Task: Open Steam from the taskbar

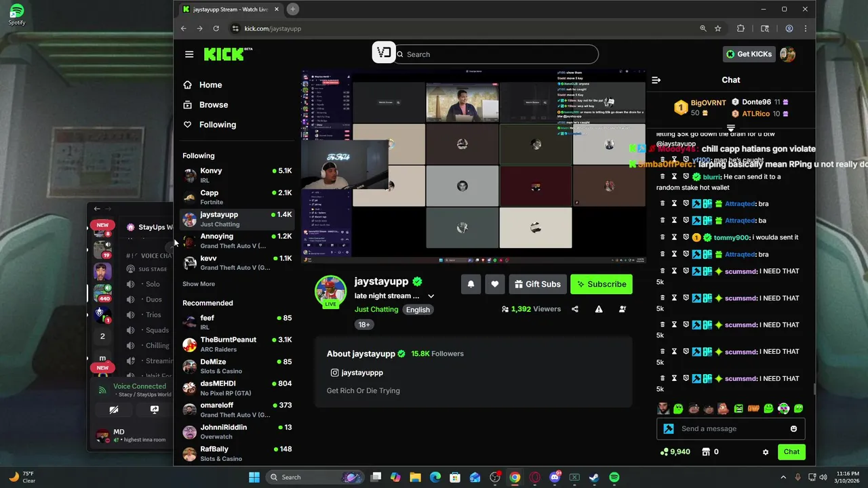Action: [x=594, y=477]
